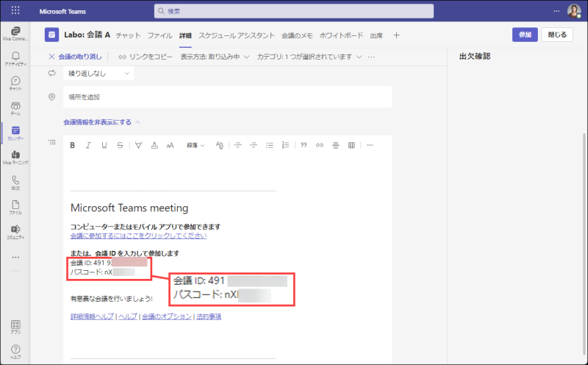588x365 pixels.
Task: Show more editor formatting options
Action: 370,145
